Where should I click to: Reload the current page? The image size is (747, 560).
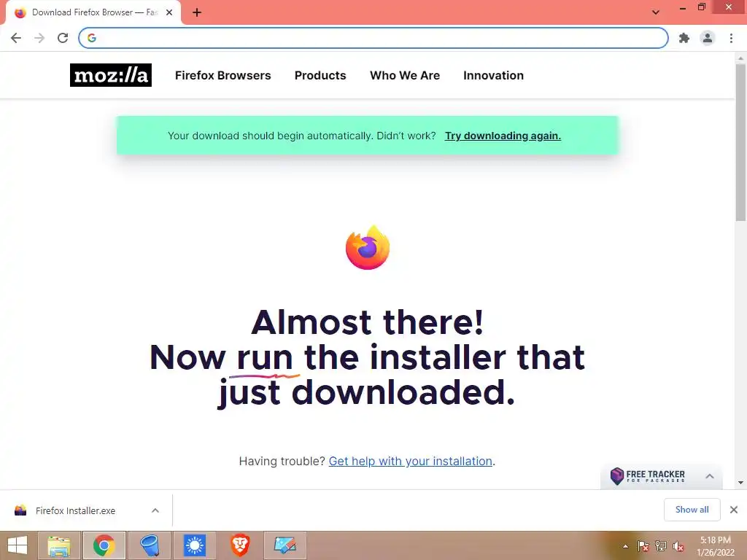pyautogui.click(x=63, y=38)
